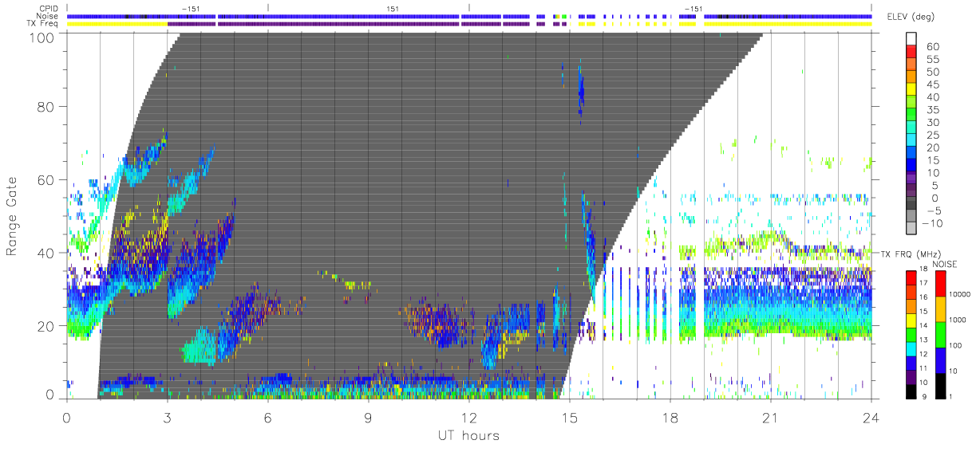Click the '80' tick on the Range Gate axis
980x452 pixels.
(x=47, y=107)
